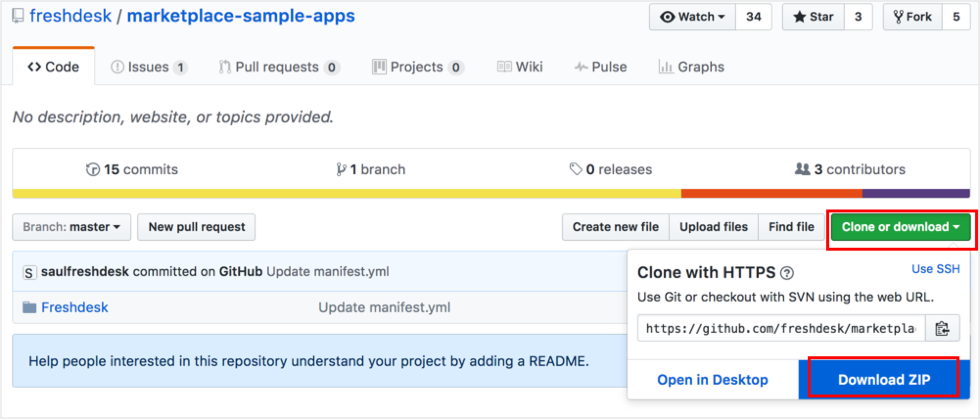Click the orange segment of the language bar

(771, 194)
